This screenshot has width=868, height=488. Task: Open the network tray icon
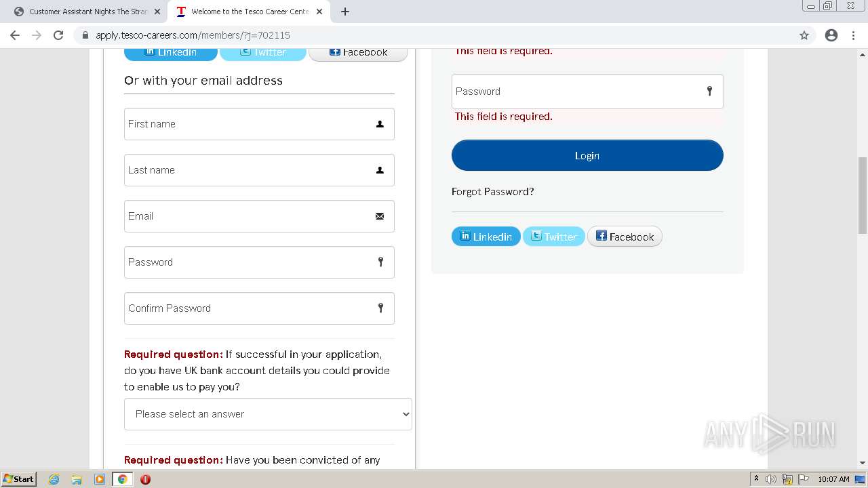tap(787, 479)
